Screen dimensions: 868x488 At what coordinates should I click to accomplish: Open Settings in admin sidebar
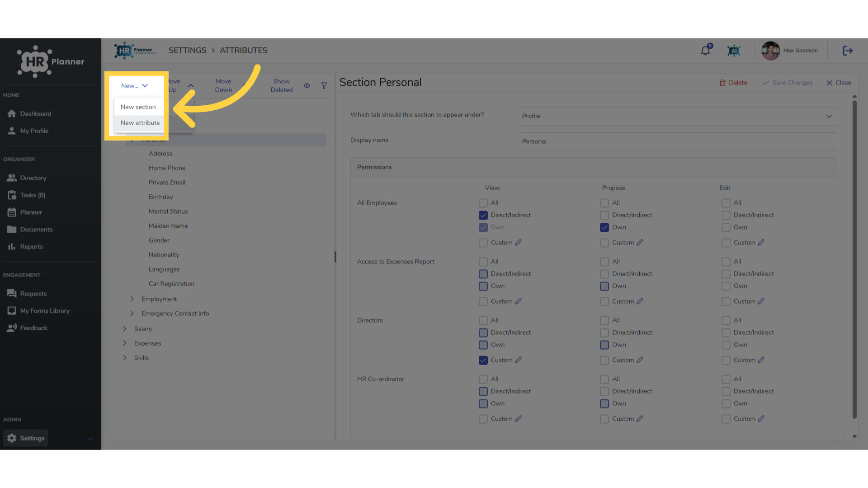tap(26, 438)
